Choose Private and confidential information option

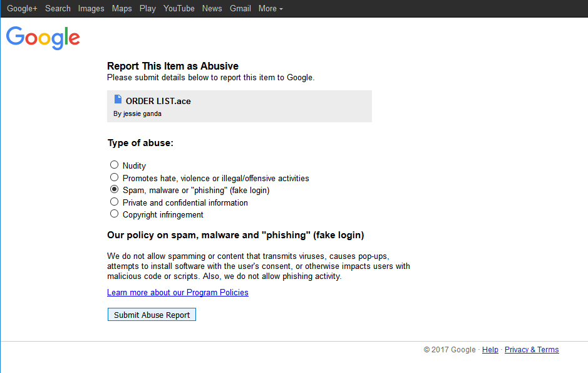coord(114,202)
